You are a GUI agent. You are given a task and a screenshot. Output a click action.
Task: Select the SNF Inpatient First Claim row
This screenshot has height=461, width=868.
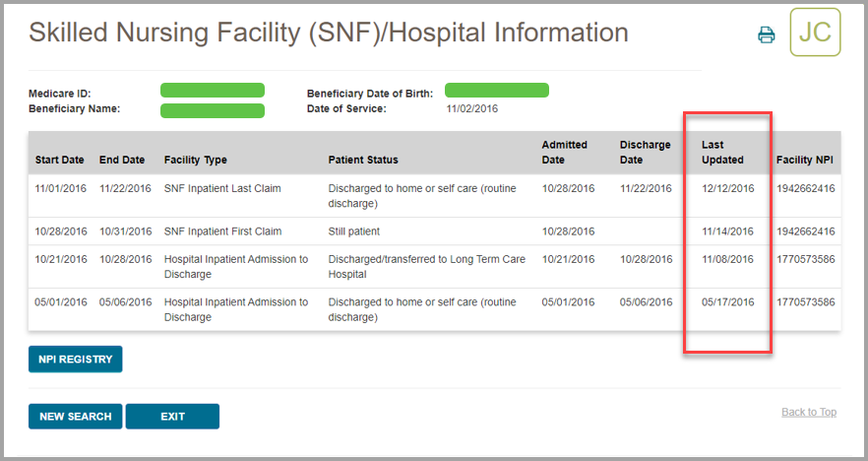click(222, 231)
